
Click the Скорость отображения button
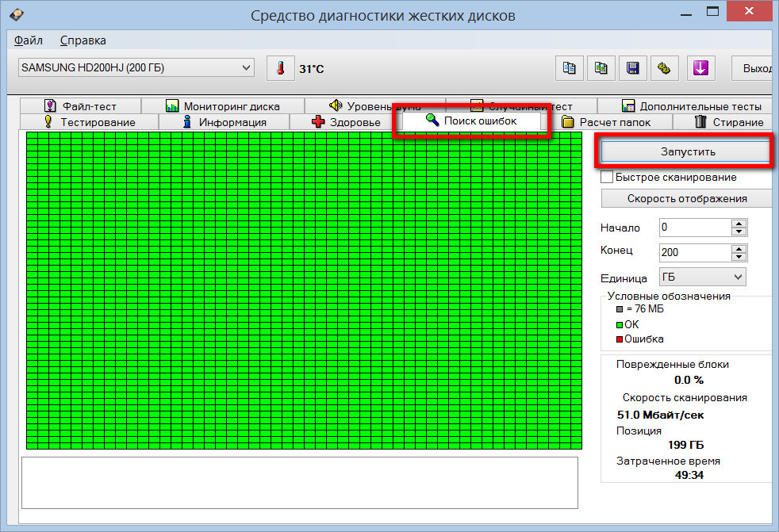pyautogui.click(x=687, y=198)
